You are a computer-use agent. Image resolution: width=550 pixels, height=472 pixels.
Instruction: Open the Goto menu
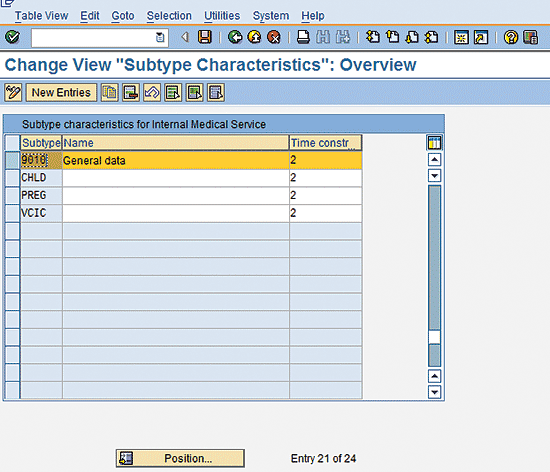(x=123, y=16)
